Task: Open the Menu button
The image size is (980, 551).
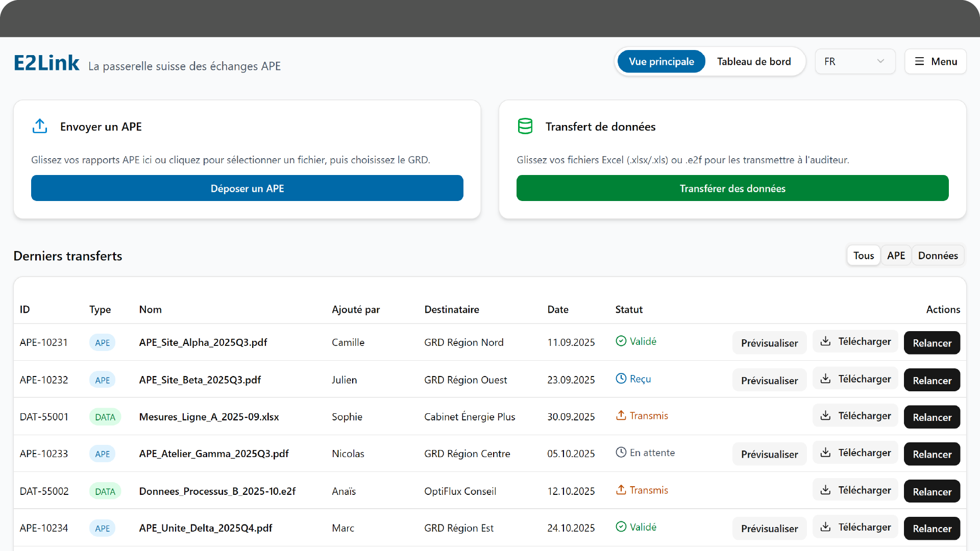Action: coord(935,62)
